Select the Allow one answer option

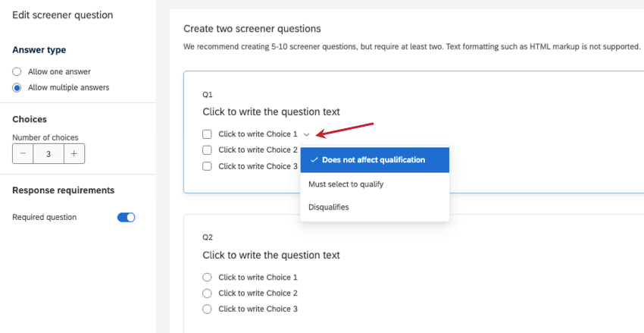pos(17,72)
